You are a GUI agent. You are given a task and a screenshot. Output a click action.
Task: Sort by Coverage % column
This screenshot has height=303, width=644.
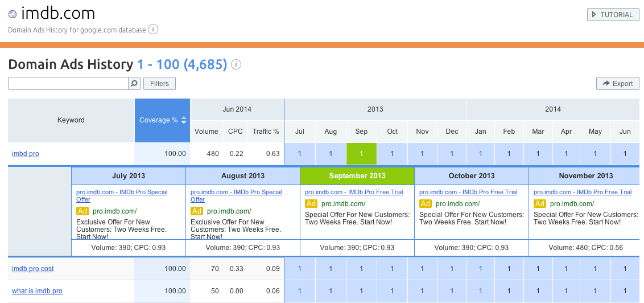162,120
